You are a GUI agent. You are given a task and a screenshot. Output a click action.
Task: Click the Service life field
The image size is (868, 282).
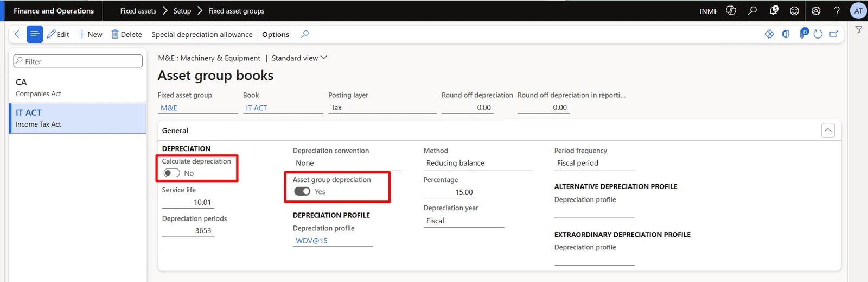tap(188, 202)
